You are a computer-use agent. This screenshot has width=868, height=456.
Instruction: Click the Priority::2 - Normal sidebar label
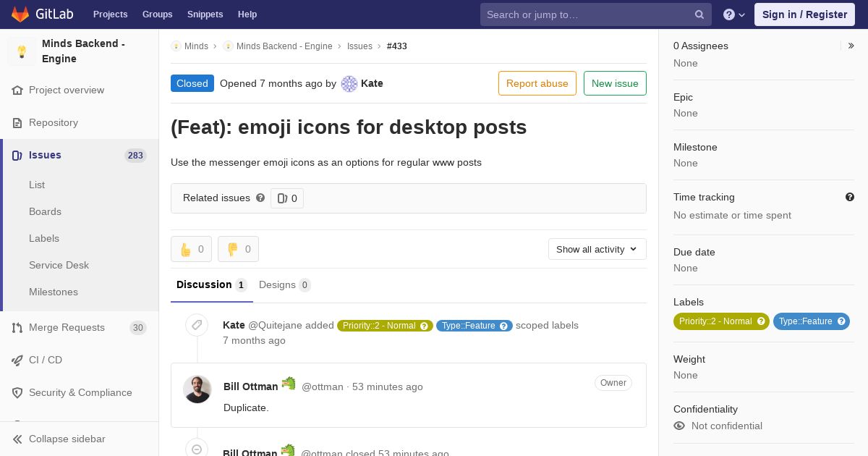pyautogui.click(x=715, y=321)
